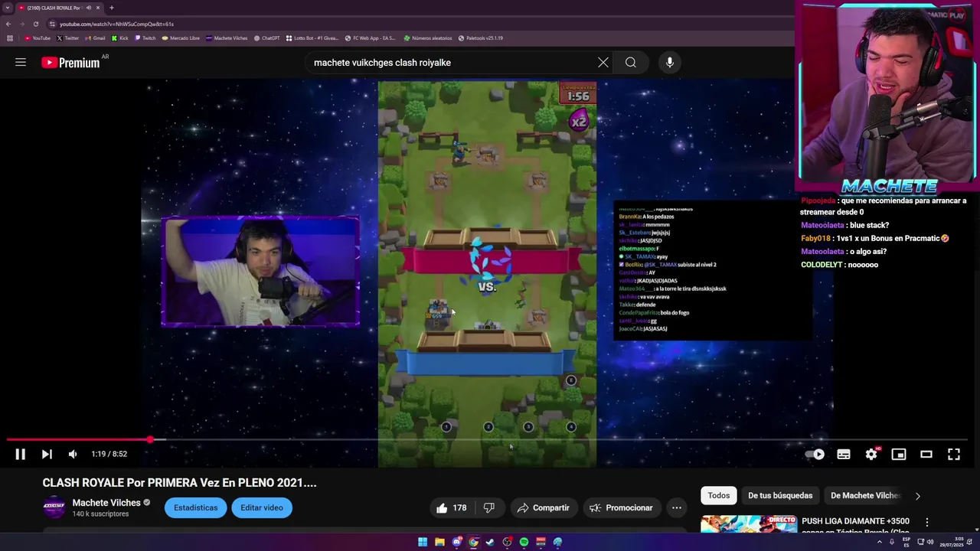Image resolution: width=980 pixels, height=551 pixels.
Task: Open more actions three-dot menu below video
Action: [677, 508]
